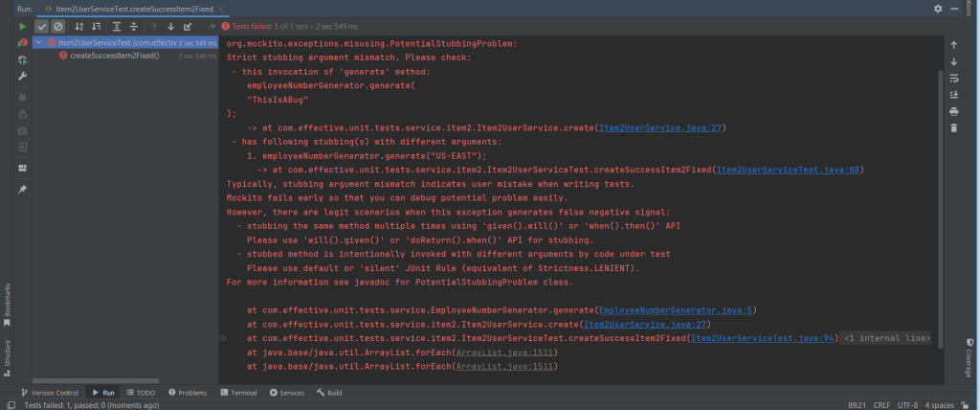Expand all test tree nodes
The width and height of the screenshot is (980, 410).
click(118, 27)
